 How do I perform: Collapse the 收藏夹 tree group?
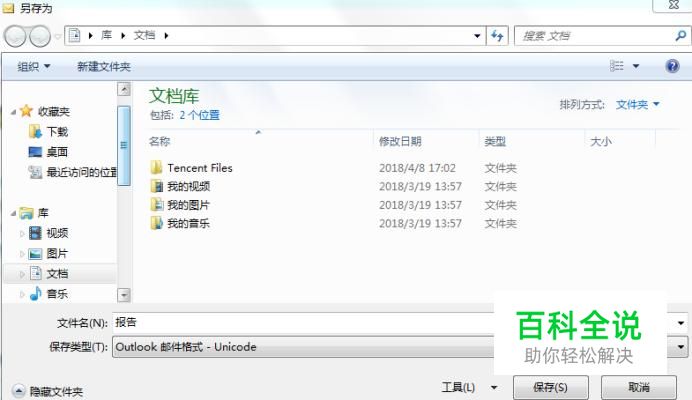(14, 112)
